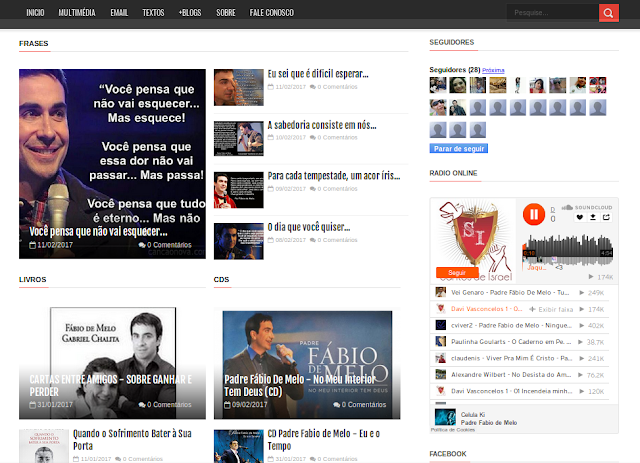Image resolution: width=640 pixels, height=463 pixels.
Task: Open featured post Você pensa que não vai esquecer
Action: click(x=112, y=164)
